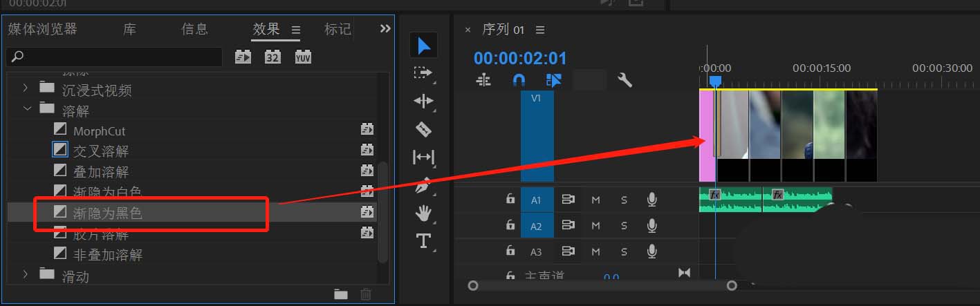
Task: Select the Ripple Edit tool
Action: coord(423,101)
